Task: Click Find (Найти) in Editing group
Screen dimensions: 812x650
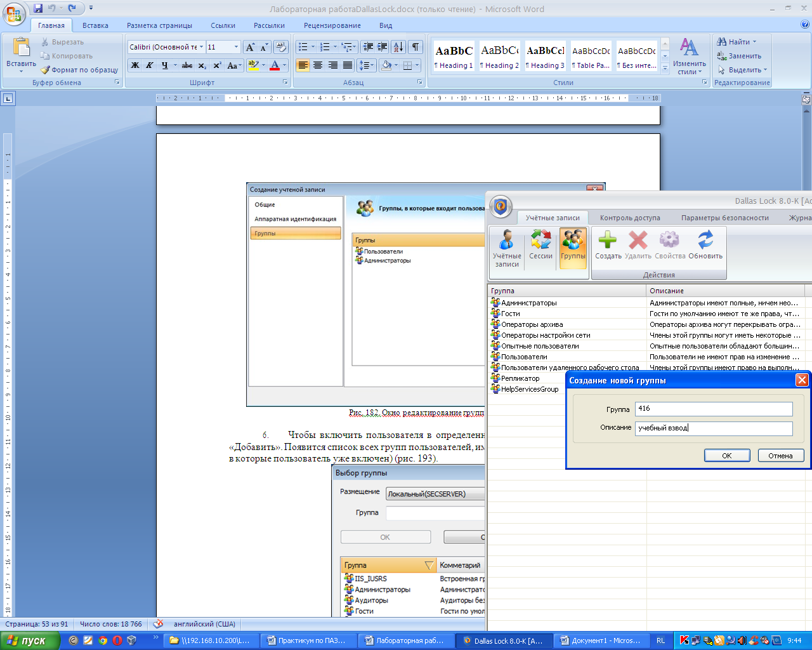Action: (737, 42)
